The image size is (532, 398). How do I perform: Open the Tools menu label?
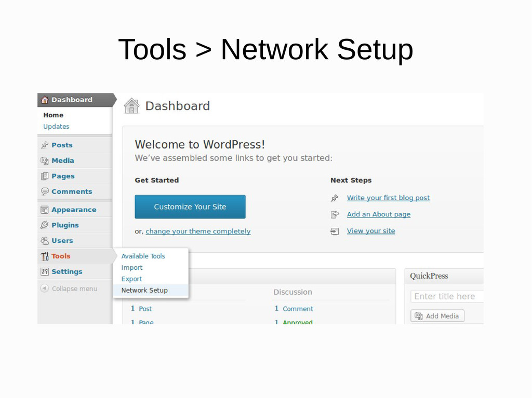(x=61, y=256)
